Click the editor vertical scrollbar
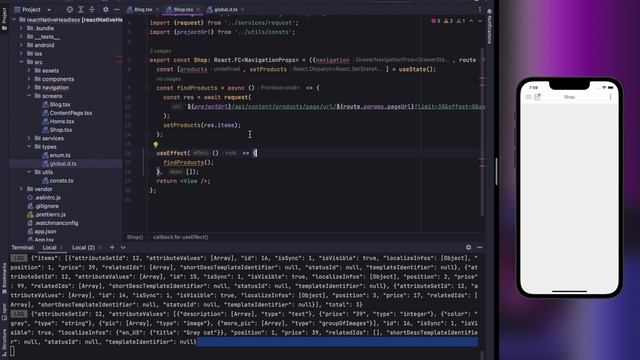The height and width of the screenshot is (360, 640). (x=482, y=133)
